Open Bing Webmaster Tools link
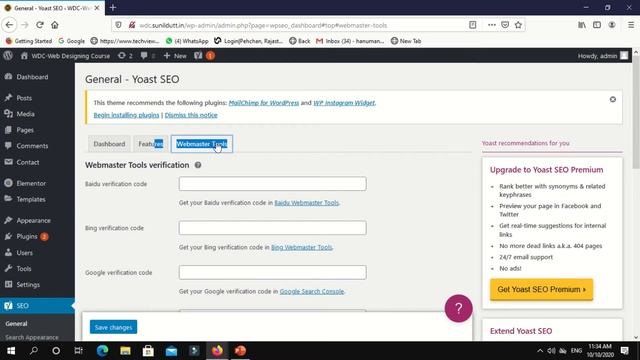Screen dimensions: 640x360 pyautogui.click(x=302, y=247)
